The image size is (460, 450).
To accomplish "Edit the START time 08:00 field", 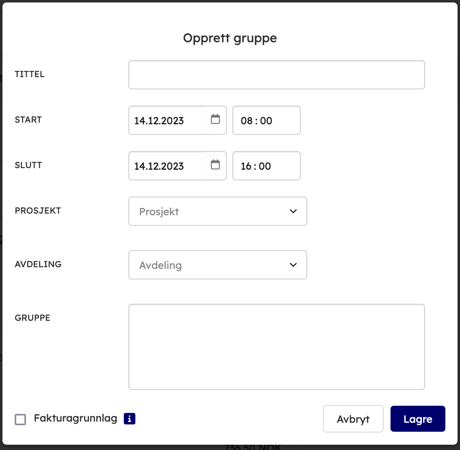I will click(x=266, y=120).
